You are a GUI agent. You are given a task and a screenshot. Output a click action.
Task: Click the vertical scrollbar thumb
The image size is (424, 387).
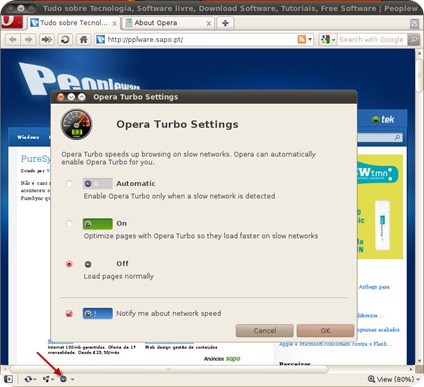click(420, 75)
